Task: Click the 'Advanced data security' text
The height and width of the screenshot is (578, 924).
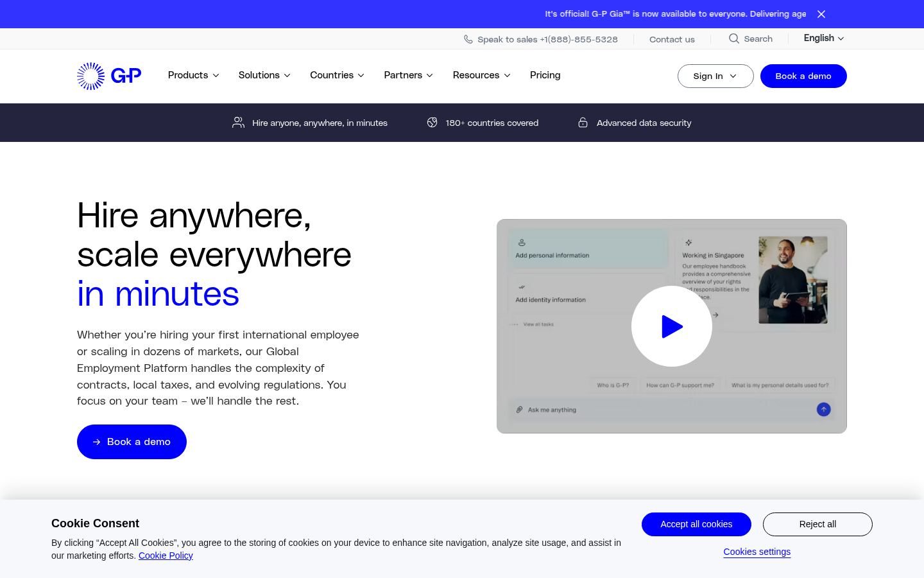Action: [644, 123]
